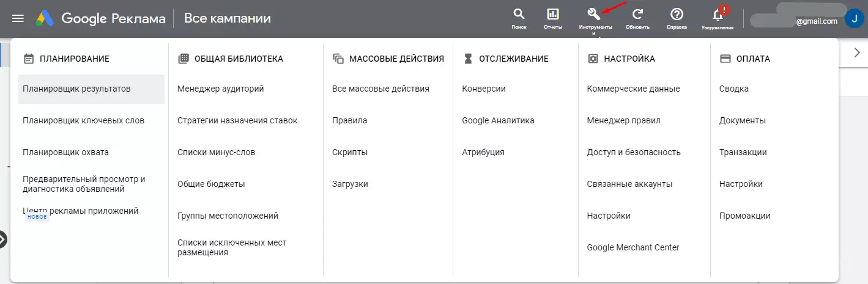The height and width of the screenshot is (284, 868).
Task: Click the ПЛАНИРОВАНИЕ heading
Action: tap(75, 59)
